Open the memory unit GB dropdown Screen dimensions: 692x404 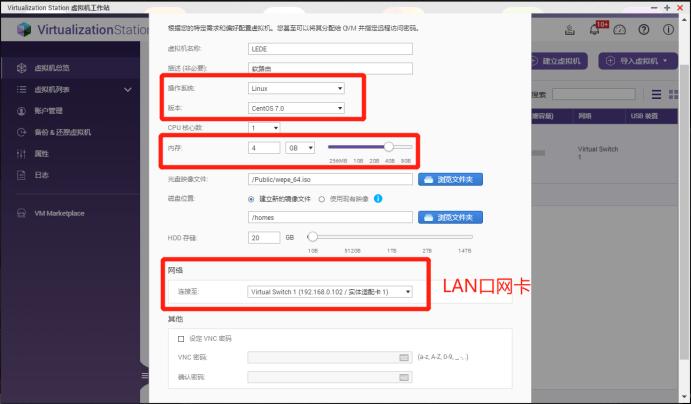click(300, 148)
